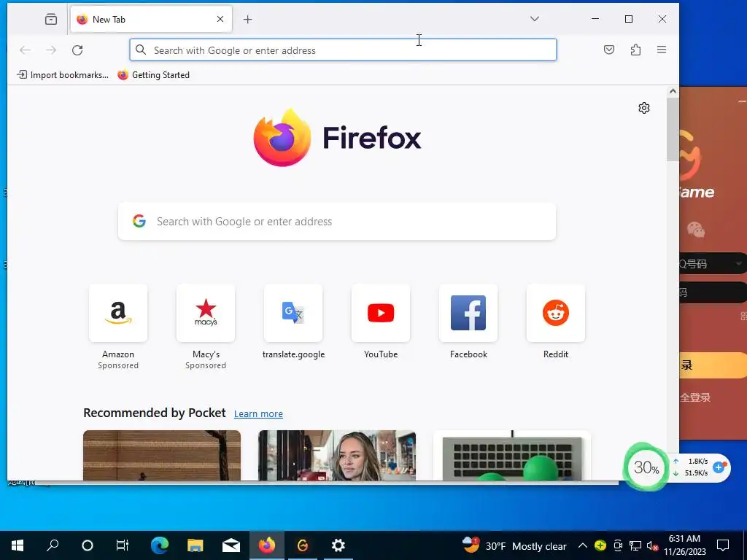The width and height of the screenshot is (747, 560).
Task: Click green security tray icon
Action: [600, 545]
